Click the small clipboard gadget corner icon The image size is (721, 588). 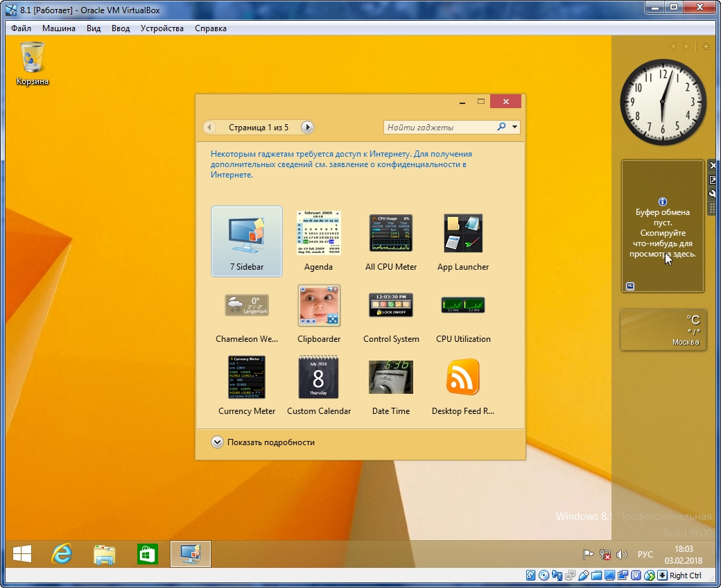pos(630,286)
